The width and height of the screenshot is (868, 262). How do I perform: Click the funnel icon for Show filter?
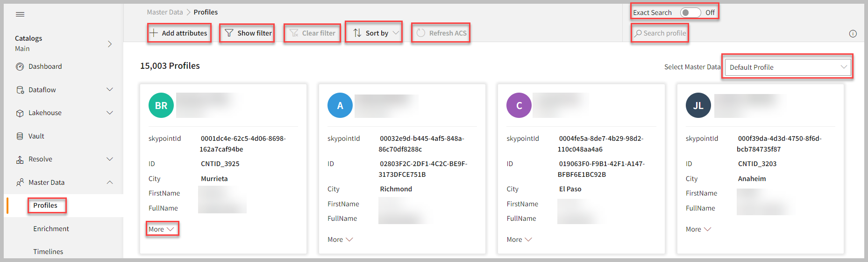pyautogui.click(x=229, y=33)
